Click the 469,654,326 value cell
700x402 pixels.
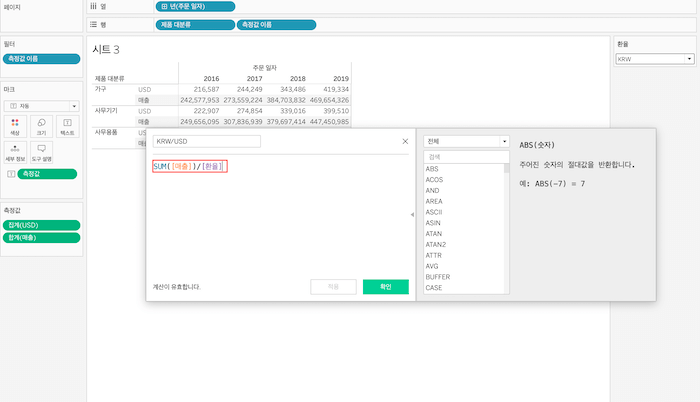[x=329, y=100]
